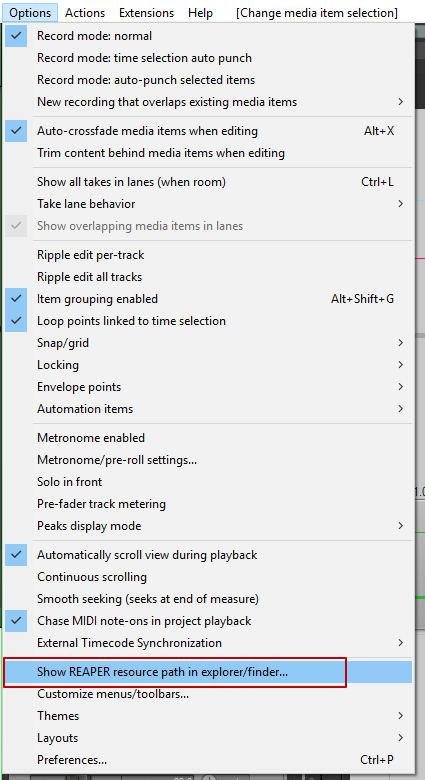Expand the Layouts submenu
Screen dimensions: 425x780
coord(208,738)
